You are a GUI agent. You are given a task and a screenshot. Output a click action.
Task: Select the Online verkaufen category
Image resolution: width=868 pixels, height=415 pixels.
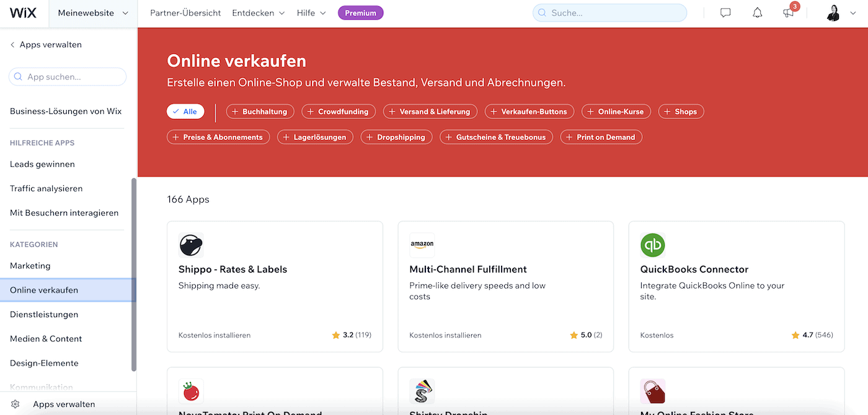pyautogui.click(x=67, y=290)
